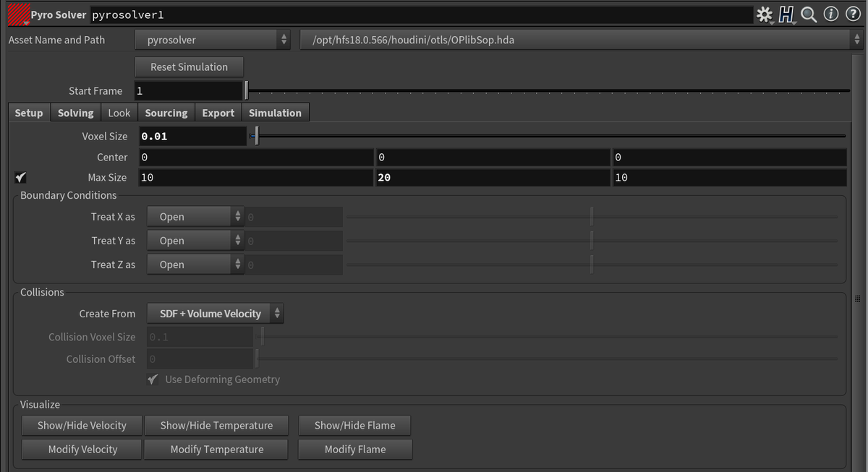The width and height of the screenshot is (868, 472).
Task: Click the Voxel Size slider handle
Action: click(257, 136)
